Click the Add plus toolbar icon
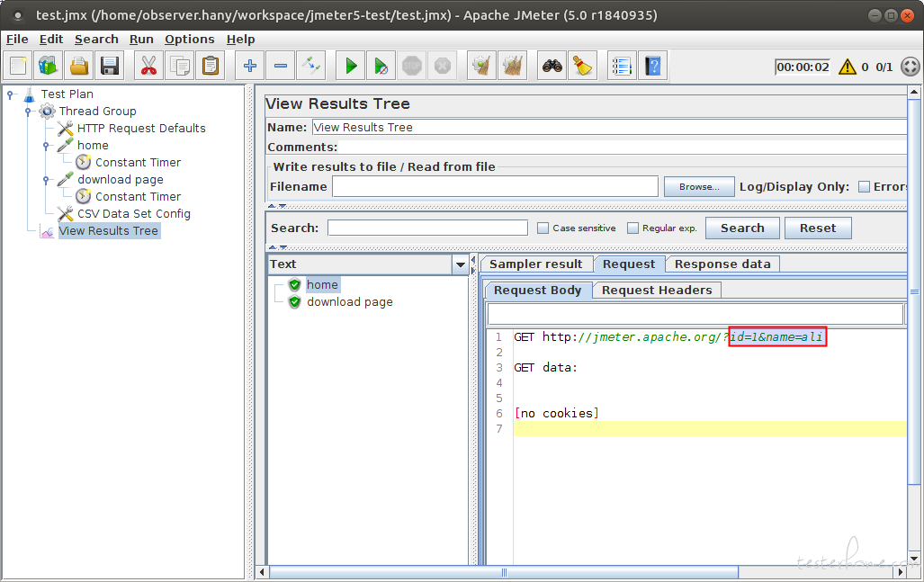Screen dimensions: 924x582 (x=250, y=66)
